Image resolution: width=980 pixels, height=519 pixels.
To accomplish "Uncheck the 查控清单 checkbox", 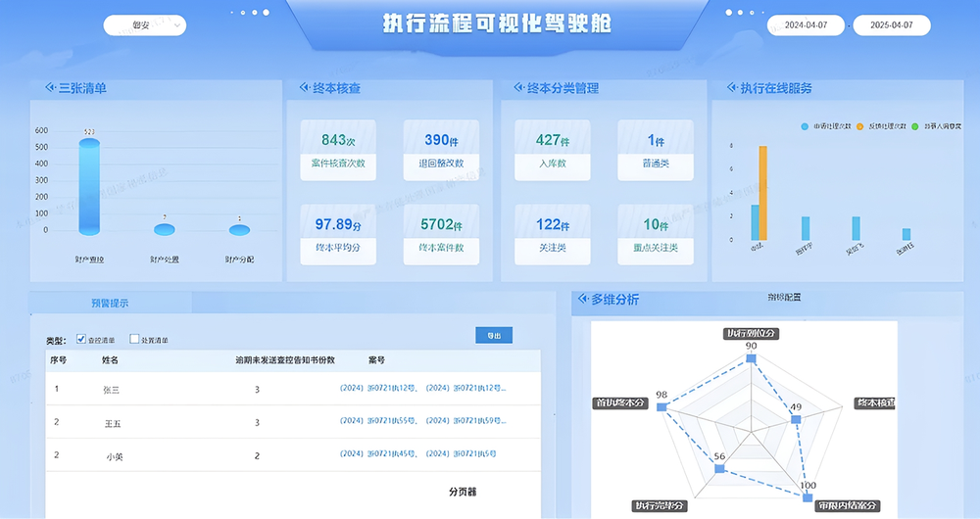I will click(x=81, y=339).
